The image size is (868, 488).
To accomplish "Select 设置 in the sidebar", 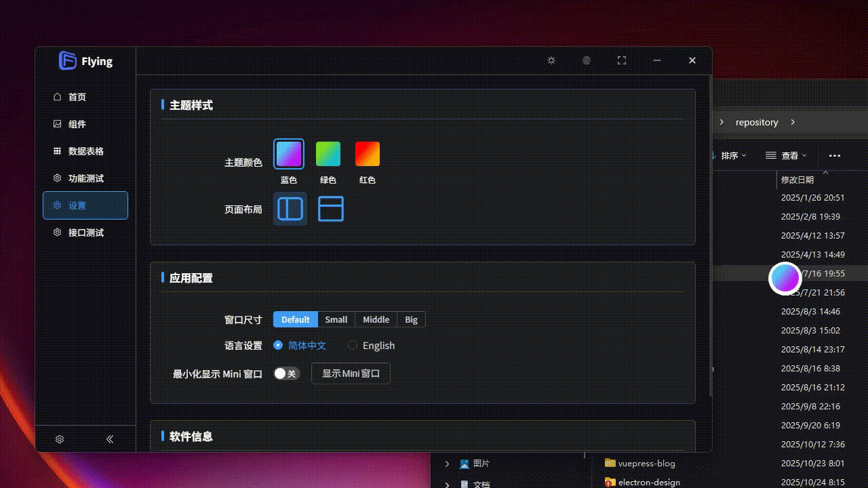I will pos(85,205).
